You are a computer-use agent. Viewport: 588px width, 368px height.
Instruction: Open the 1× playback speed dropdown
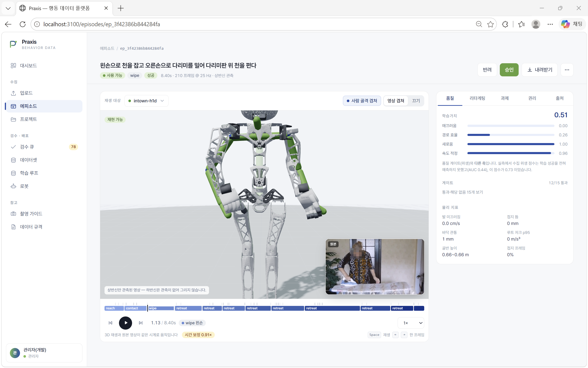click(411, 323)
